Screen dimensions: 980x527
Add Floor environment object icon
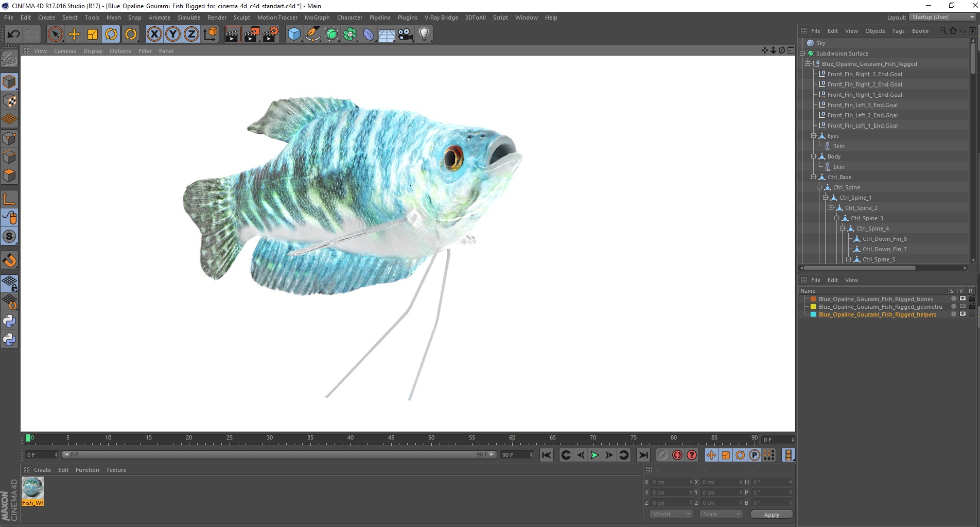tap(387, 34)
